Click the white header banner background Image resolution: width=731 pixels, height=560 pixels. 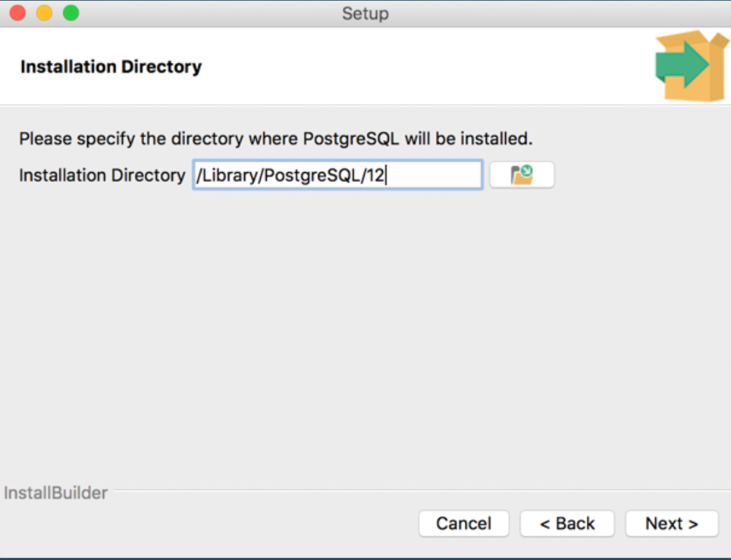click(417, 67)
